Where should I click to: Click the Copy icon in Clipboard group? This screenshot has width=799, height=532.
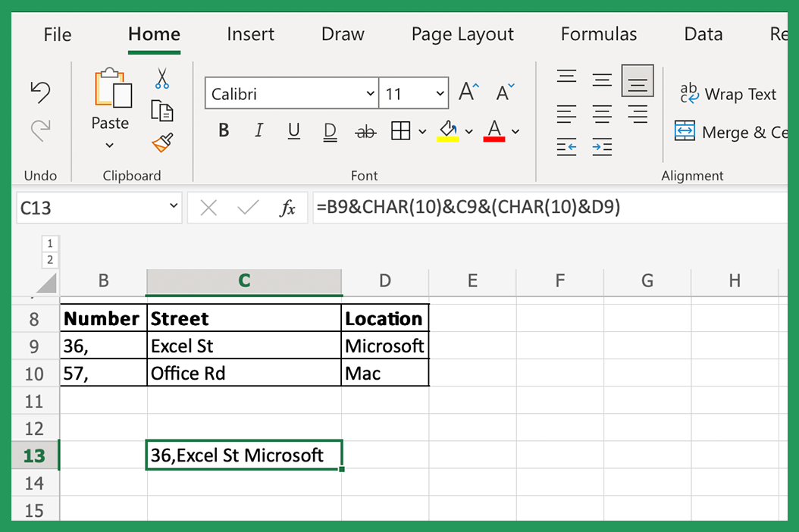pos(161,110)
